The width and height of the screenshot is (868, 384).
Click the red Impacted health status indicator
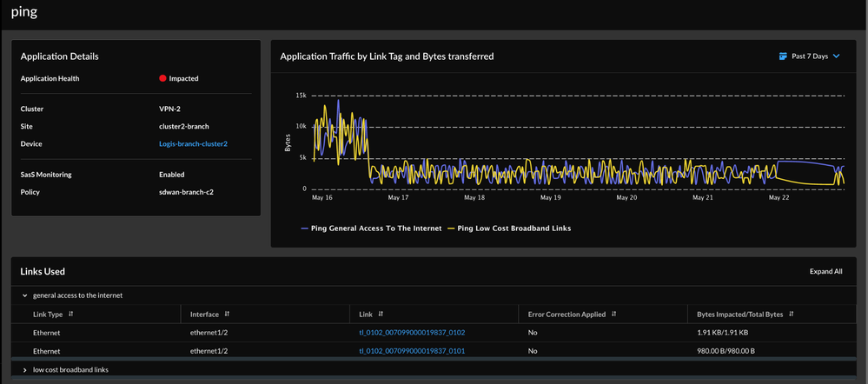pyautogui.click(x=162, y=78)
